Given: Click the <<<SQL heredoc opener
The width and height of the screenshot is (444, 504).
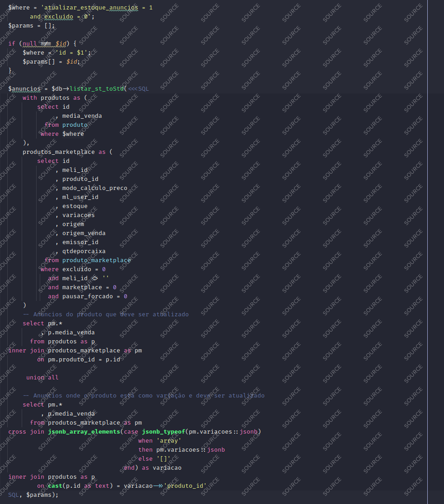Looking at the screenshot, I should click(138, 89).
